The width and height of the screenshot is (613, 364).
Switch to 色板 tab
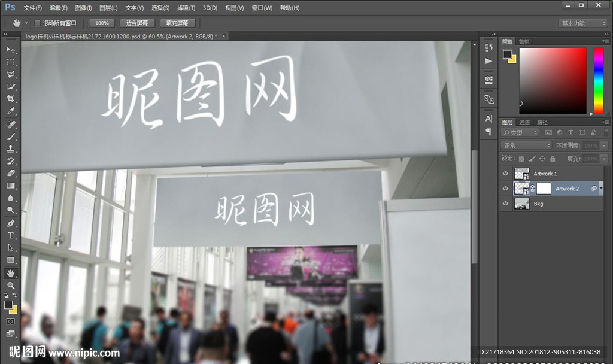(524, 41)
